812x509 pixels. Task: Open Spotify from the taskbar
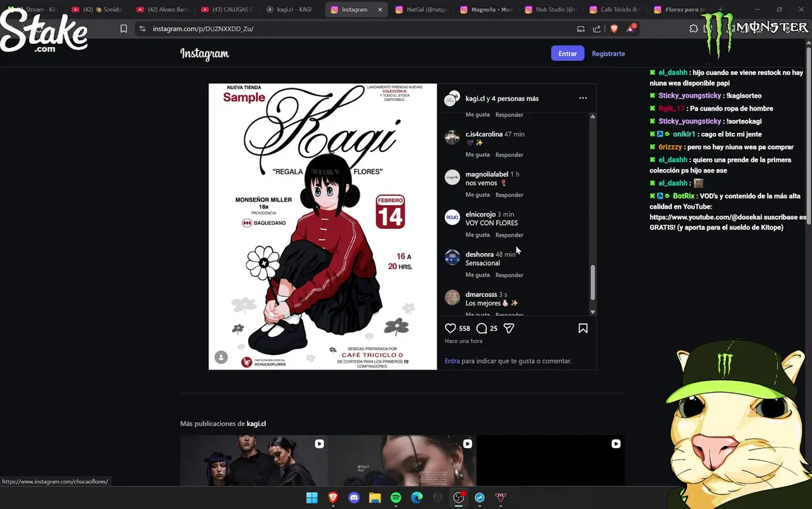[396, 498]
